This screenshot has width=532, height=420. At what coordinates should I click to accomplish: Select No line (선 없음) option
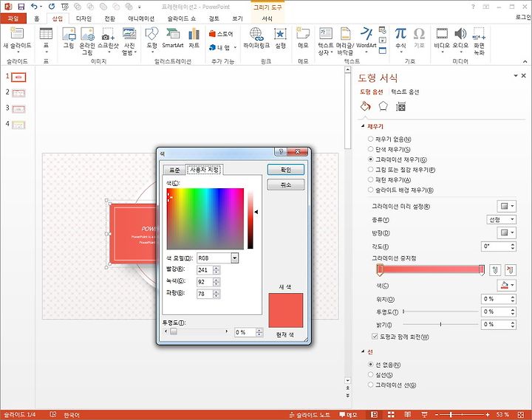click(384, 365)
